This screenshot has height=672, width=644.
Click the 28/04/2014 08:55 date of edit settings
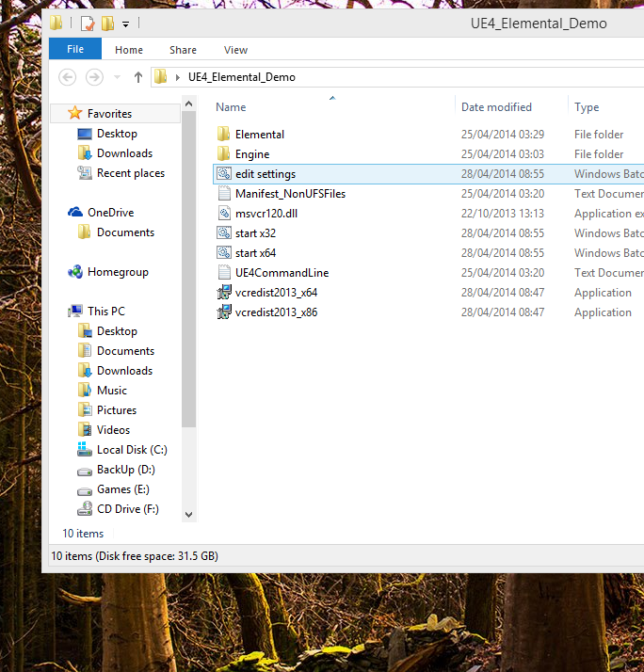pyautogui.click(x=503, y=174)
